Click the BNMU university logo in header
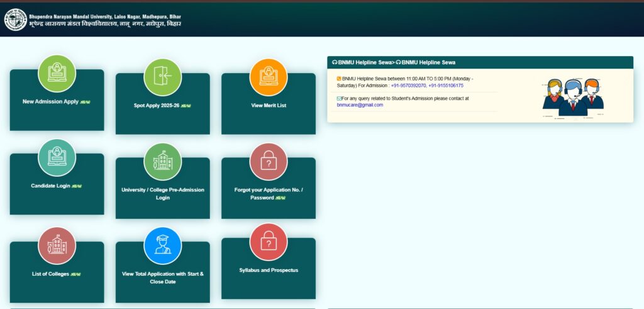Image resolution: width=644 pixels, height=309 pixels. pos(15,20)
